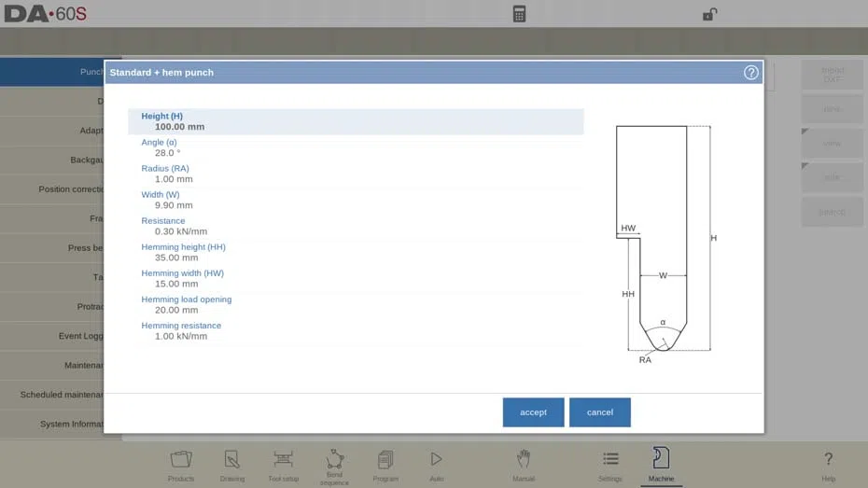Expand the view button on right panel
Screen dimensions: 868x488
(x=832, y=144)
